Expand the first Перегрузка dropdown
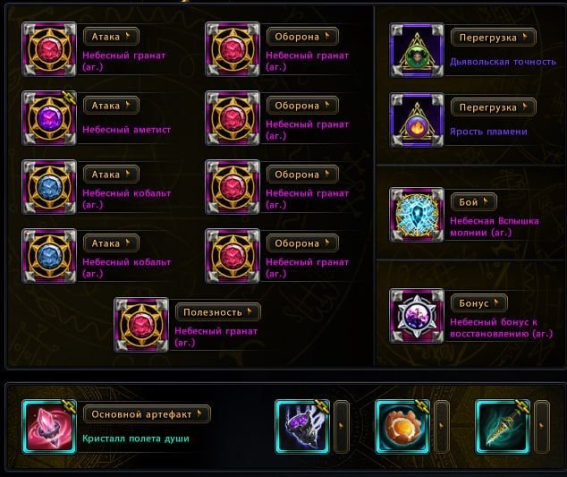 494,37
